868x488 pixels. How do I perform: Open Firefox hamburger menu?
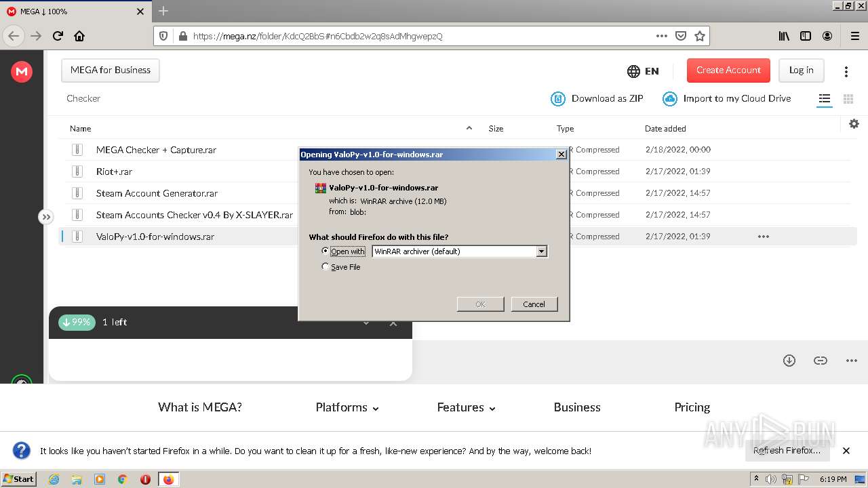tap(854, 36)
